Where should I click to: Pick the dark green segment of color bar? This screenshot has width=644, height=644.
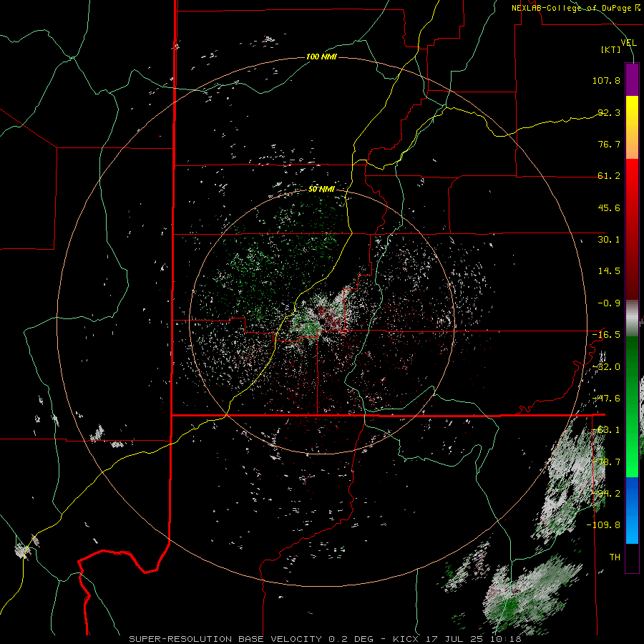pyautogui.click(x=632, y=368)
